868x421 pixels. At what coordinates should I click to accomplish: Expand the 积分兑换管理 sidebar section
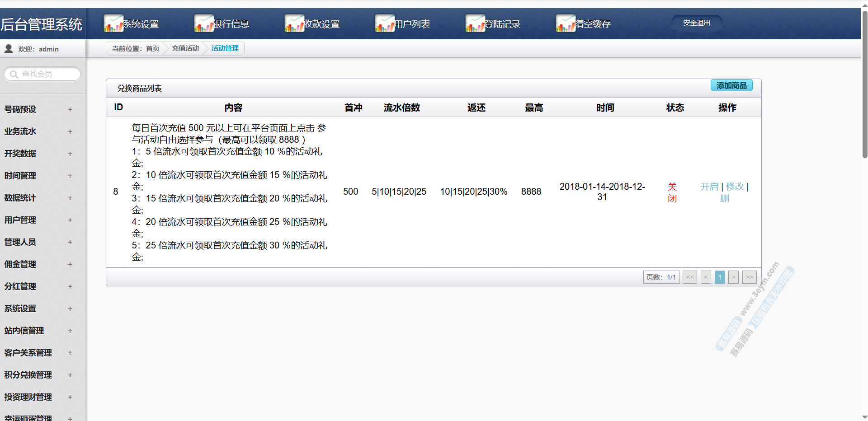tap(70, 375)
